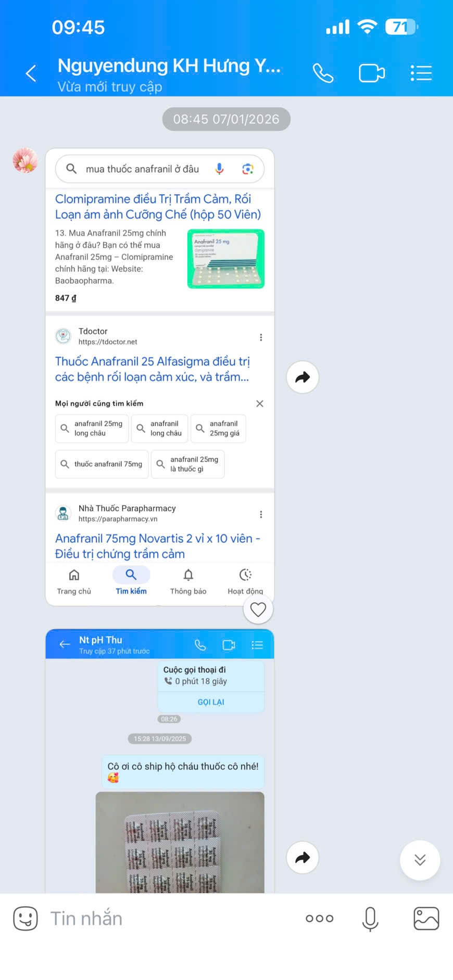React with the heart on the first image
This screenshot has height=980, width=453.
coord(258,609)
